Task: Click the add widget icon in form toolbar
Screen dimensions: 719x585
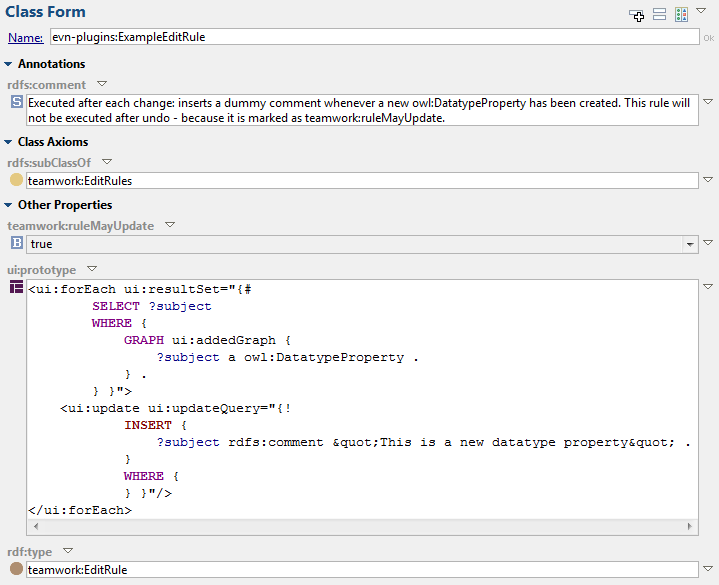Action: (x=636, y=15)
